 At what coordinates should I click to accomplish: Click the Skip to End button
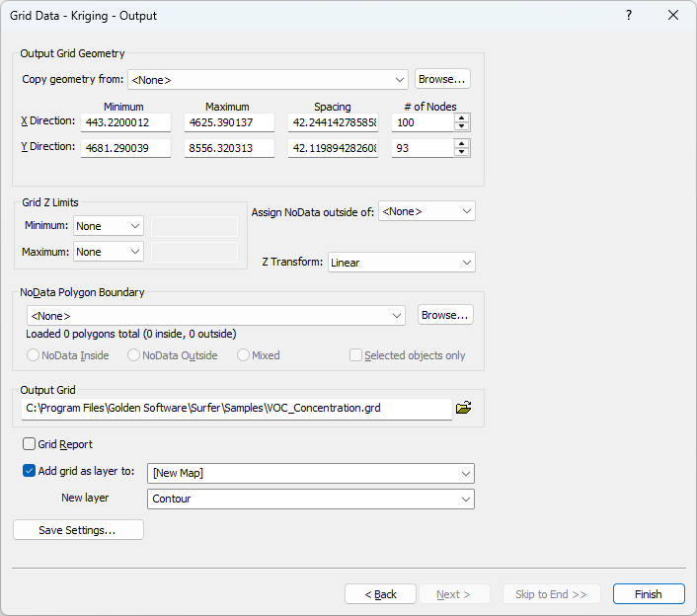pyautogui.click(x=551, y=594)
